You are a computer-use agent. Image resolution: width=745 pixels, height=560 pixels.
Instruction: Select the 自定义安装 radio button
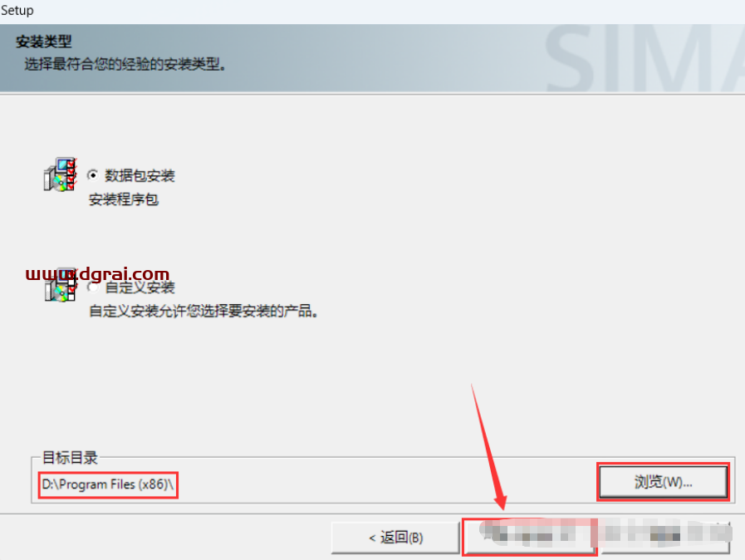coord(93,287)
